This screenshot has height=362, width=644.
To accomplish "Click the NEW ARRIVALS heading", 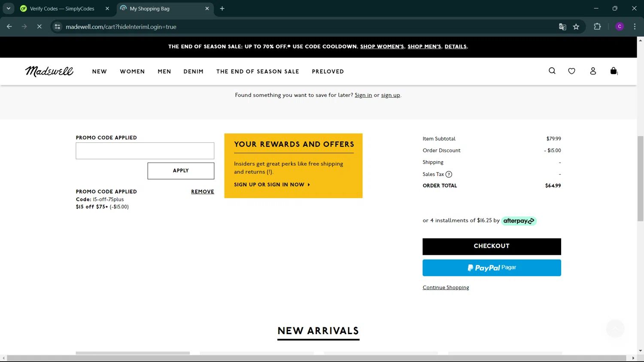I will click(318, 331).
